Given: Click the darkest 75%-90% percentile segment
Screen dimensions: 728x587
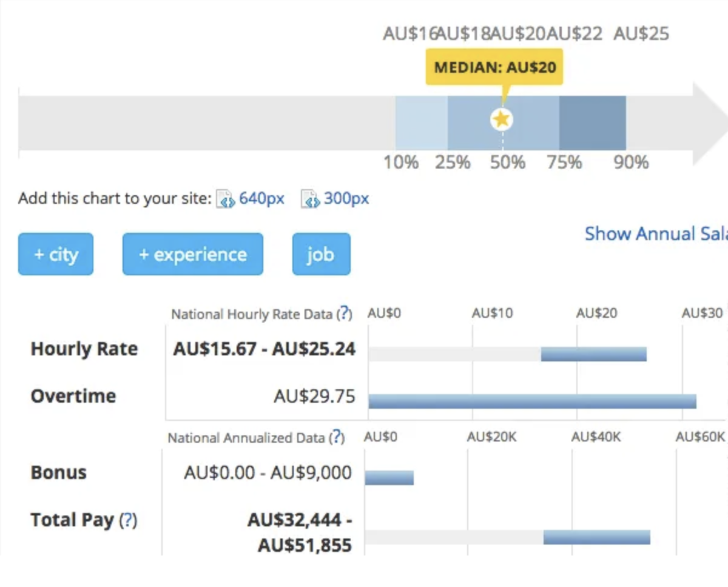Looking at the screenshot, I should coord(592,123).
